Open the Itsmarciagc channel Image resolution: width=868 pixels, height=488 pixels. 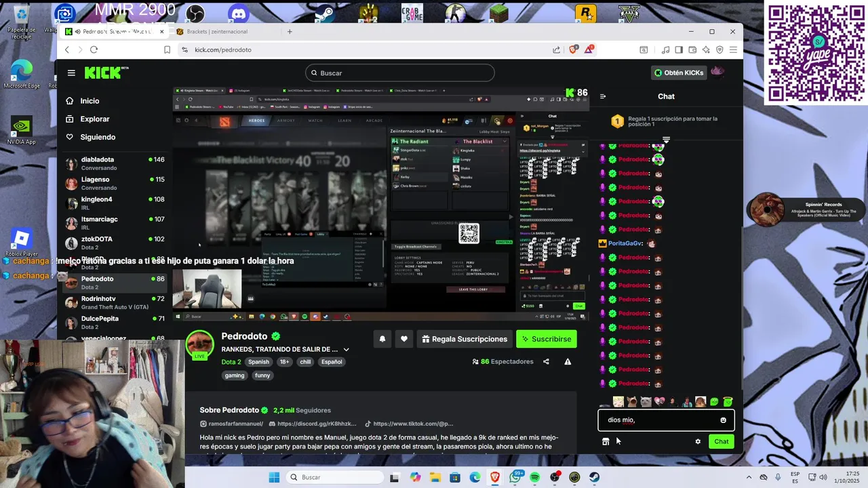(115, 223)
